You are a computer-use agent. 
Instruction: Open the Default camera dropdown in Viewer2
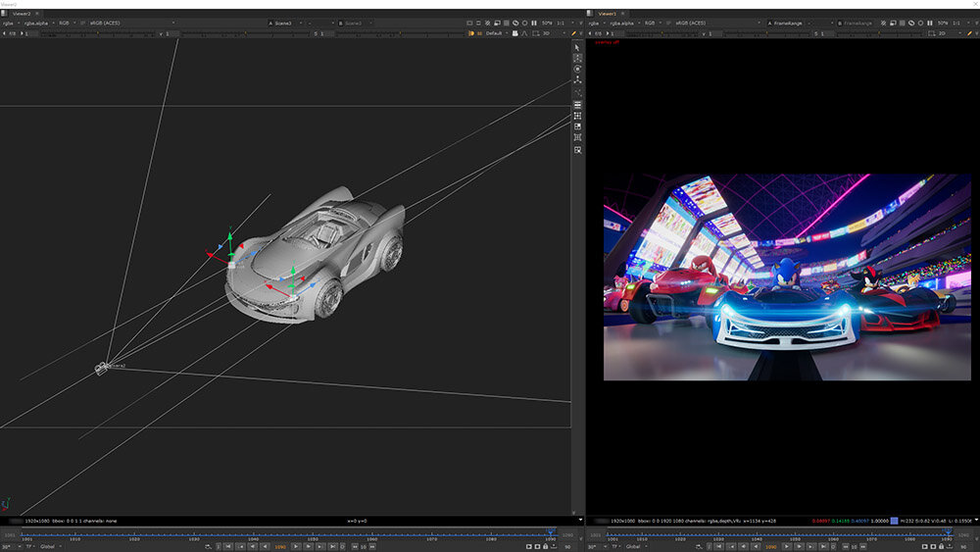coord(497,33)
